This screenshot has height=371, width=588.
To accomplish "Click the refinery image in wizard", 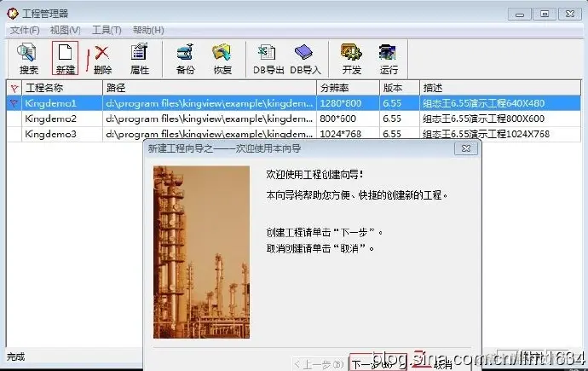I will (x=201, y=252).
